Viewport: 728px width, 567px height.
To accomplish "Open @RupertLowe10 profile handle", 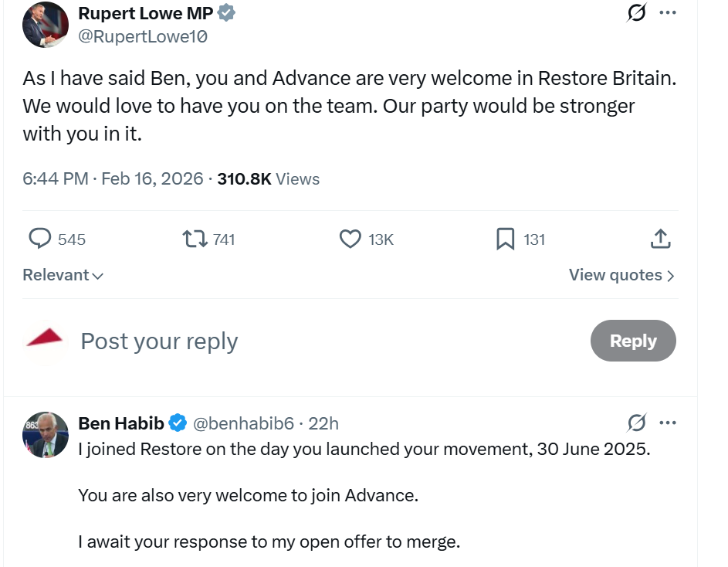I will coord(143,36).
